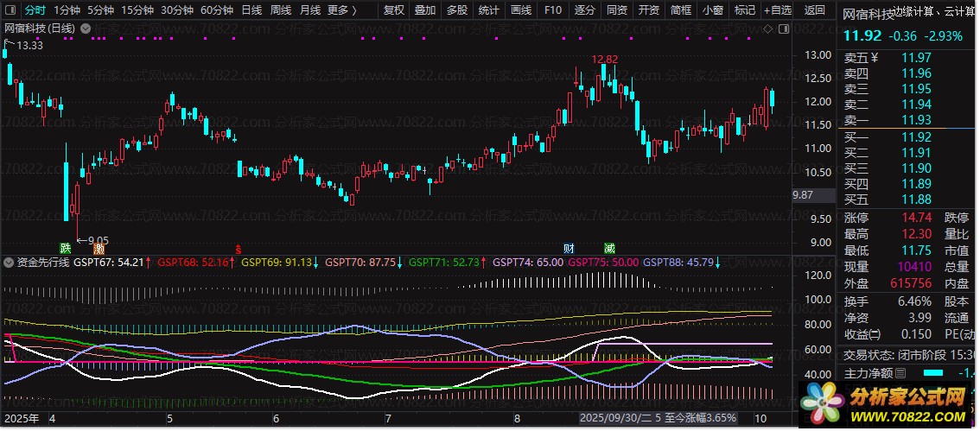
Task: Toggle 复权 price adjustment
Action: tap(393, 10)
